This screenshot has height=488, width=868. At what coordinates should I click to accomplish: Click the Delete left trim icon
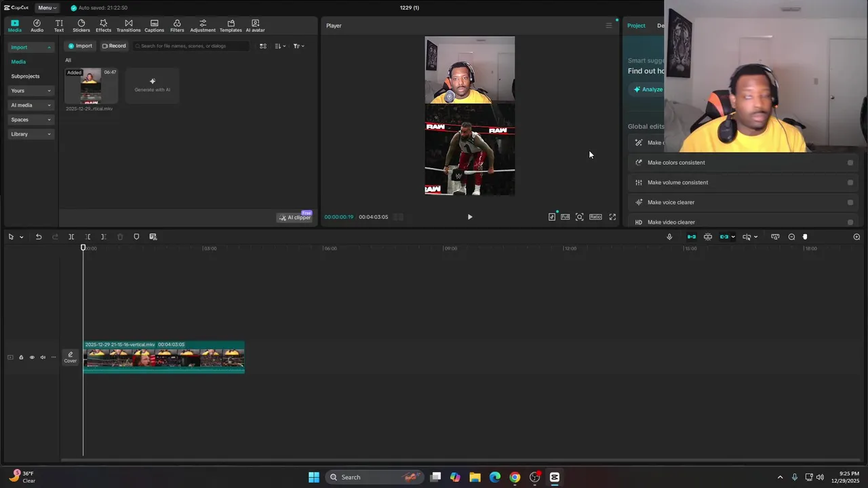87,237
